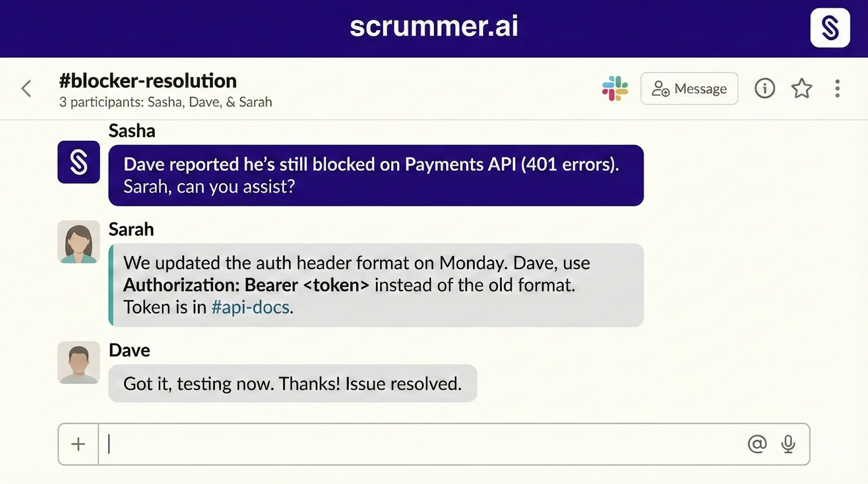Click the add-person icon inside Message button

click(x=661, y=88)
